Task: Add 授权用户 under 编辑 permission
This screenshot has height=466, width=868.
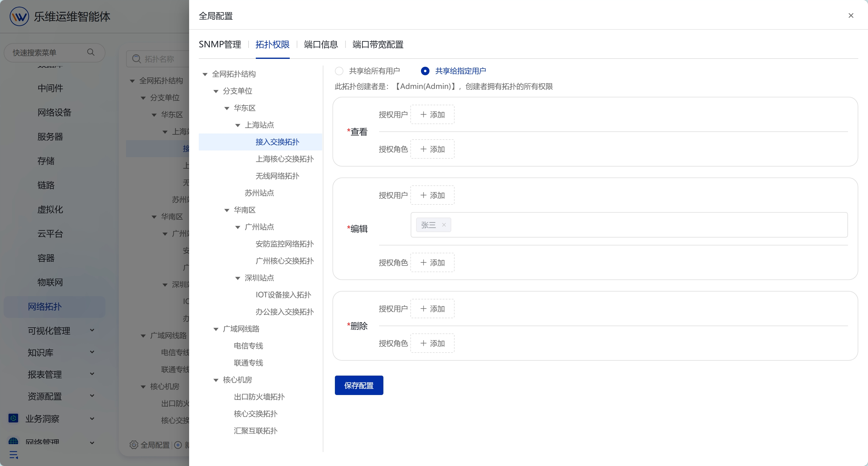Action: coord(432,195)
